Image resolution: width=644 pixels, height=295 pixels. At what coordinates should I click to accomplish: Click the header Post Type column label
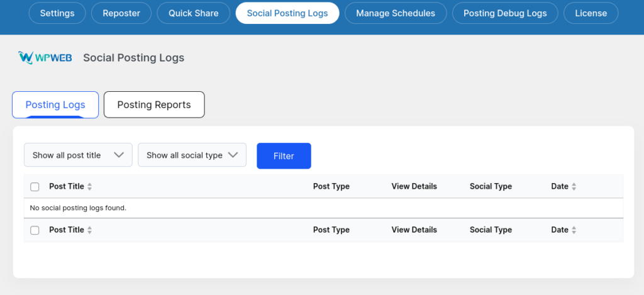pos(331,187)
